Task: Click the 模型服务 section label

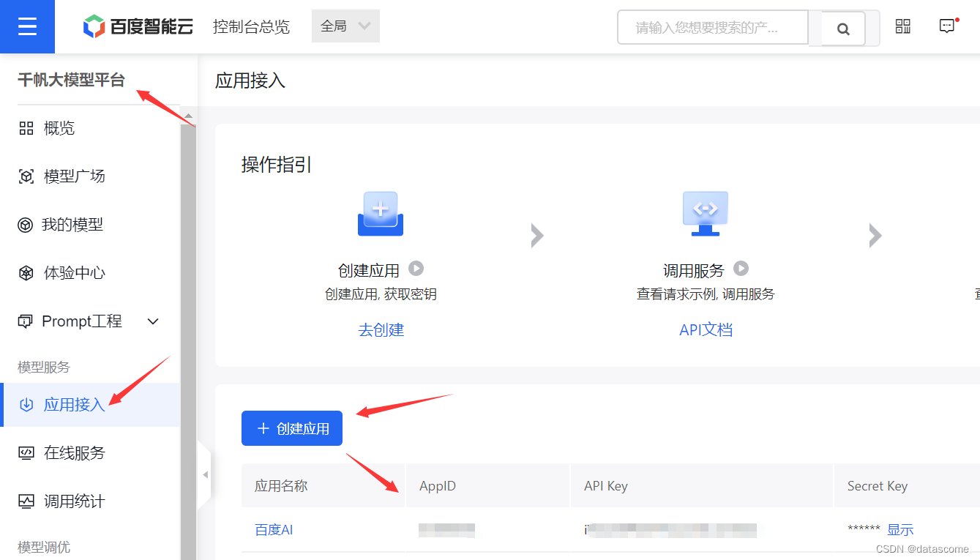Action: click(x=44, y=367)
